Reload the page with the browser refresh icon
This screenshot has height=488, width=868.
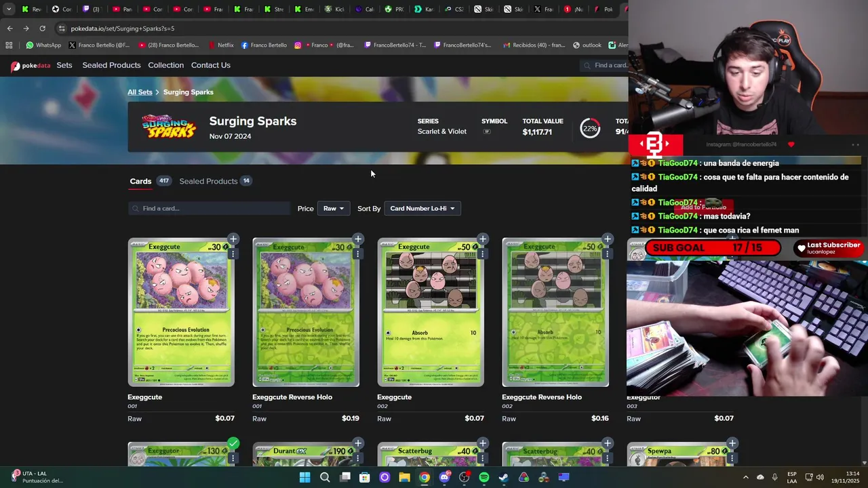(42, 28)
